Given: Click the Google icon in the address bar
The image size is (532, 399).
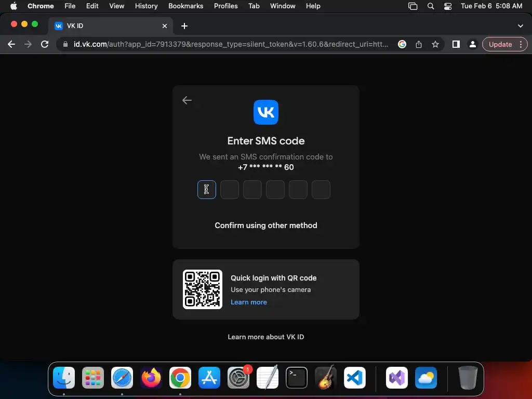Looking at the screenshot, I should (402, 44).
